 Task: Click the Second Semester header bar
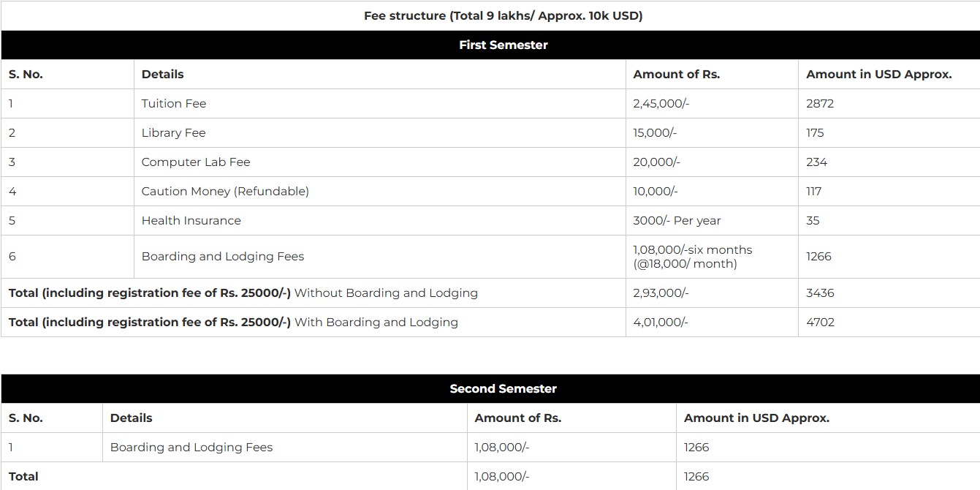(503, 388)
